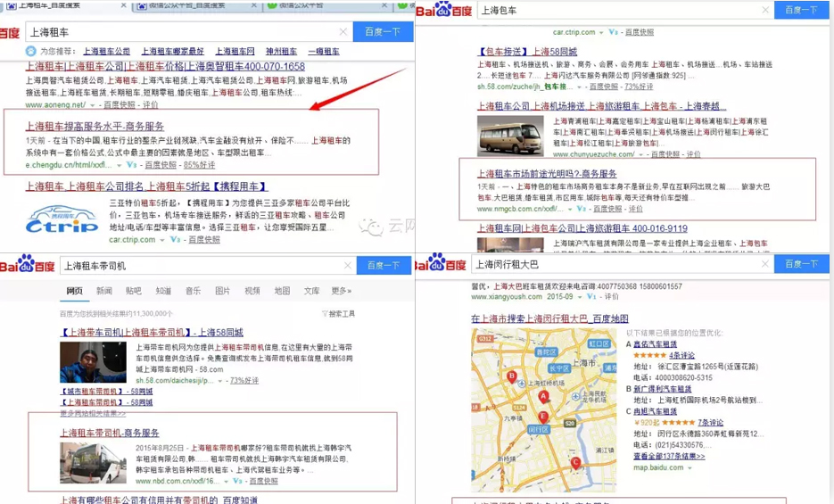Image resolution: width=834 pixels, height=504 pixels.
Task: Click map marker C on the Shanghai map
Action: 575,464
